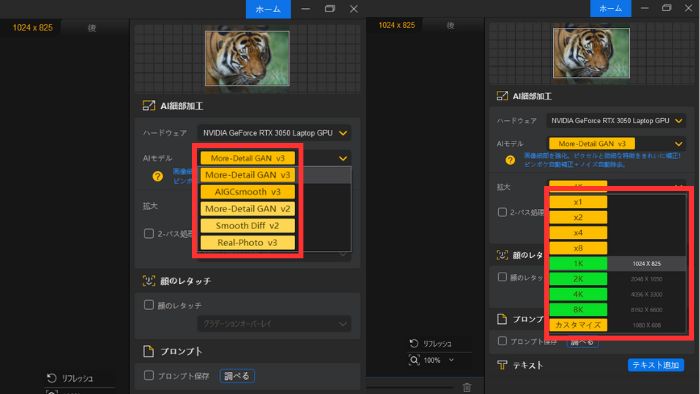The image size is (700, 394).
Task: Open the zoom percentage dropdown chevron
Action: [x=451, y=360]
